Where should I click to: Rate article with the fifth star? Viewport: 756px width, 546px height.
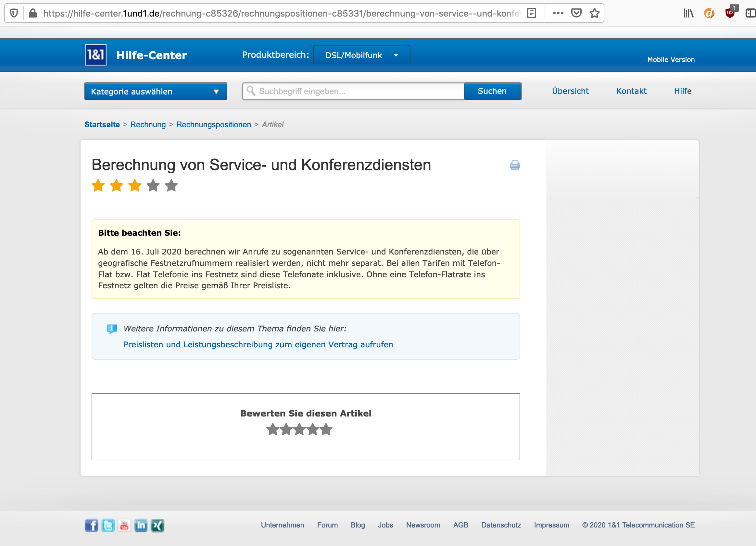click(326, 429)
